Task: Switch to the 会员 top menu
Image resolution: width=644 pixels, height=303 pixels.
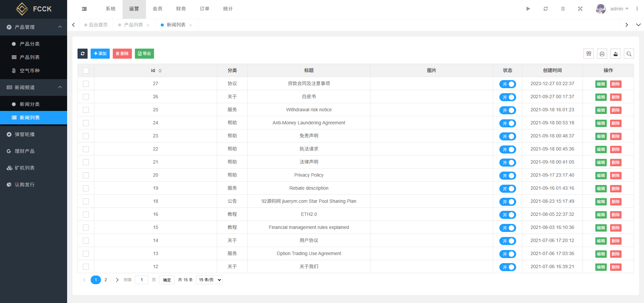Action: pos(157,9)
